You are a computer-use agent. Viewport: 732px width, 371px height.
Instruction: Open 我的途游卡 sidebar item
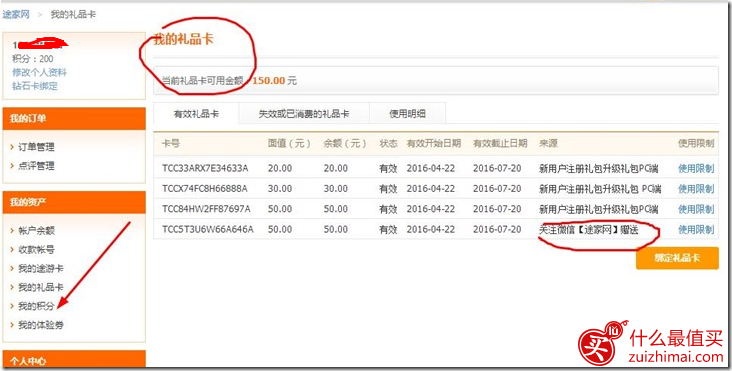[41, 269]
